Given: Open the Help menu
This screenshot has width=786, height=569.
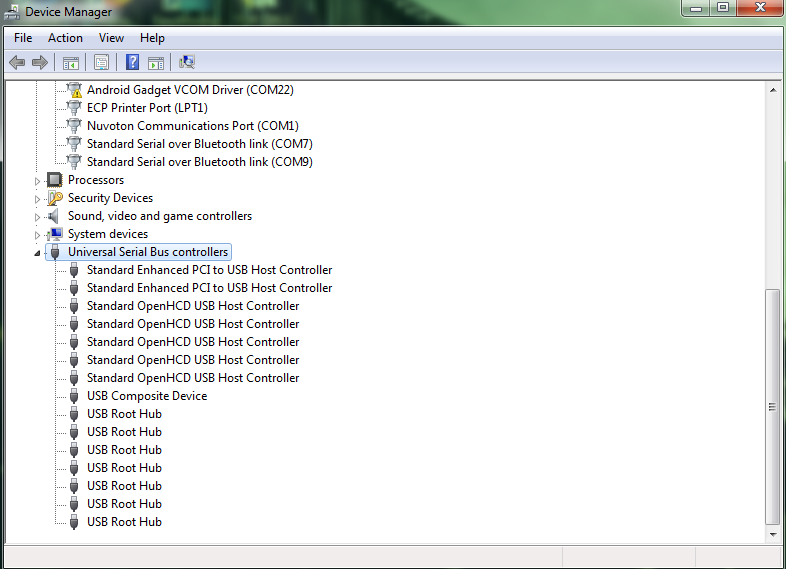Looking at the screenshot, I should pyautogui.click(x=152, y=38).
